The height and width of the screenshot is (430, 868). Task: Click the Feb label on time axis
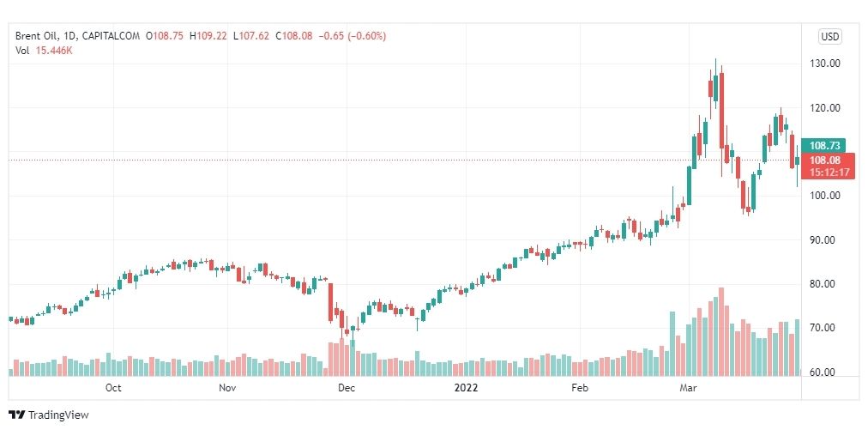point(580,387)
